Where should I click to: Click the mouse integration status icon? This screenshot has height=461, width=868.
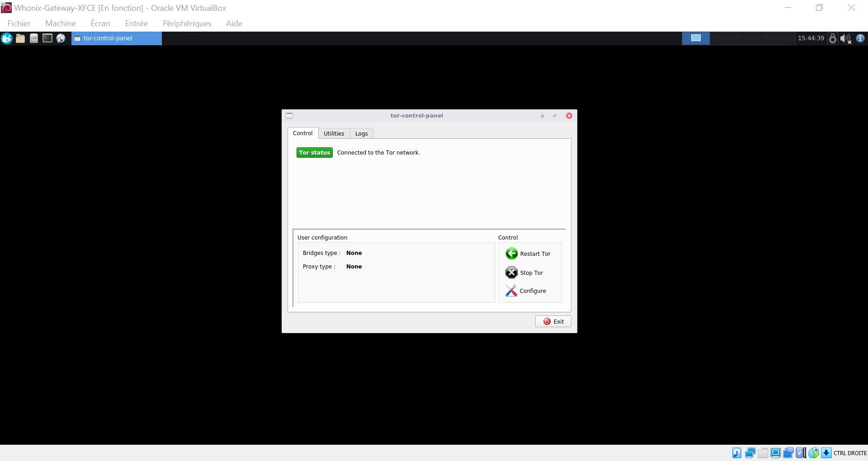(x=814, y=453)
